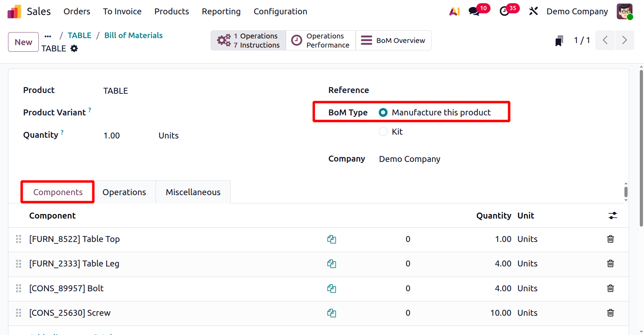The image size is (644, 335).
Task: Open the activities clock icon with 35 badge
Action: click(x=505, y=11)
